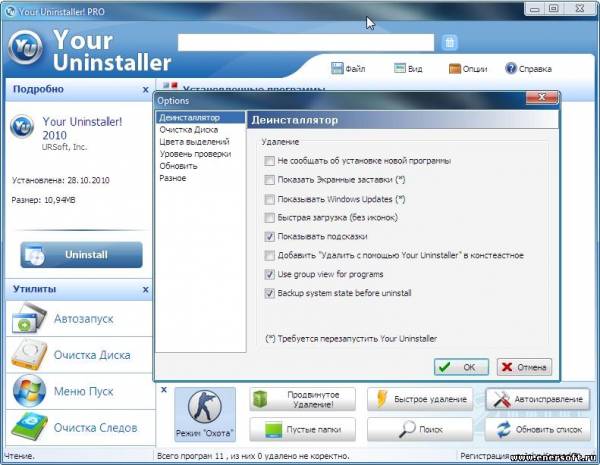The image size is (600, 465).
Task: Open the Опции menu
Action: (468, 69)
